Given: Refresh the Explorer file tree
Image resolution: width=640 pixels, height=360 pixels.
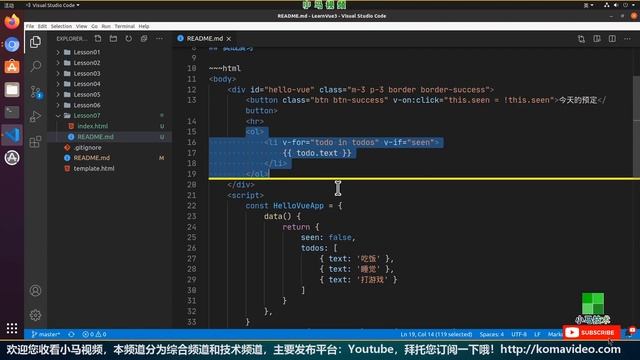Looking at the screenshot, I should (x=129, y=38).
